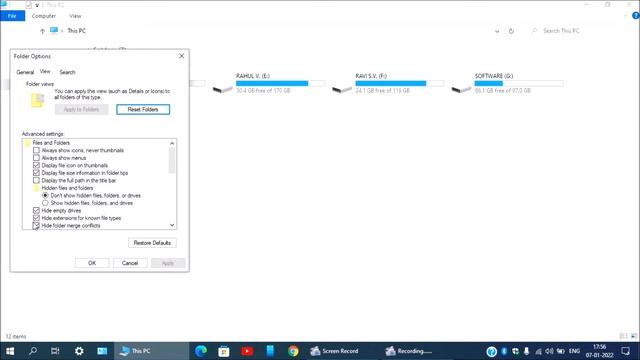Open the Recording taskbar window
Viewport: 640px width, 360px height.
pyautogui.click(x=408, y=351)
